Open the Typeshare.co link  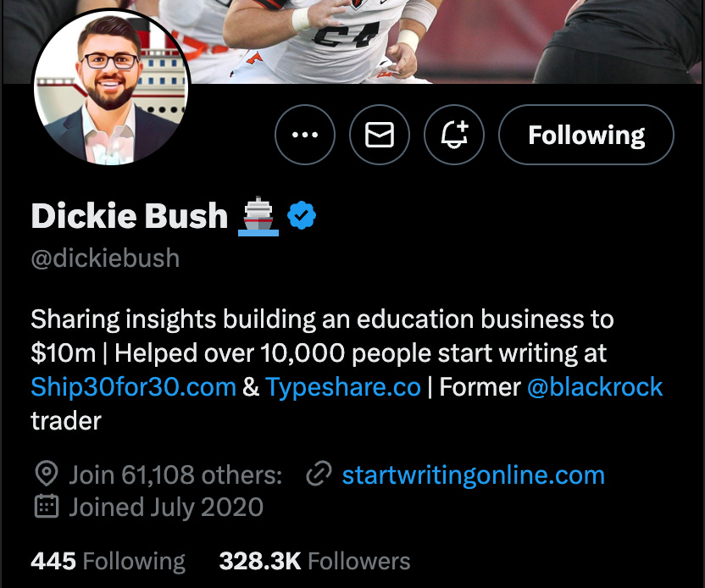click(x=343, y=387)
